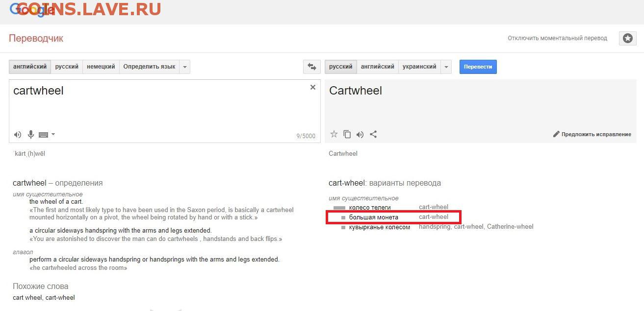Click the Saxon period example sentence
This screenshot has height=311, width=644.
(x=161, y=214)
